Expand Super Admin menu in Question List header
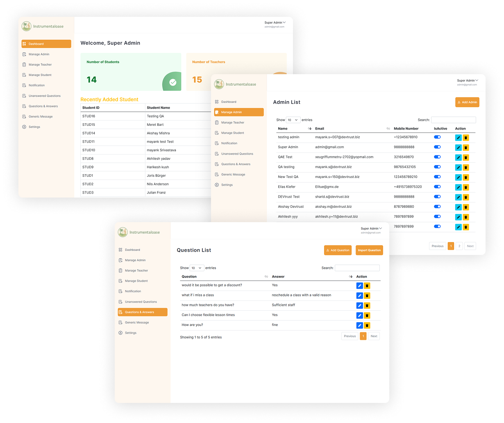This screenshot has width=504, height=423. (371, 229)
